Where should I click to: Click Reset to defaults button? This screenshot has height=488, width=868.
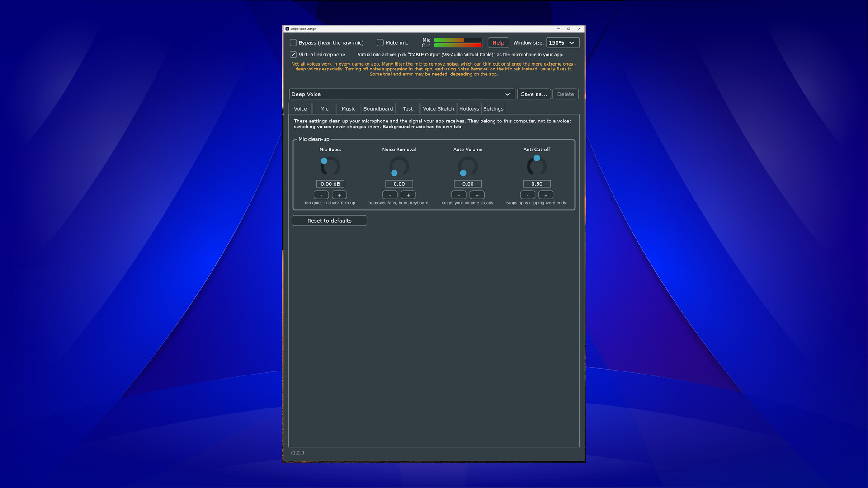coord(330,221)
